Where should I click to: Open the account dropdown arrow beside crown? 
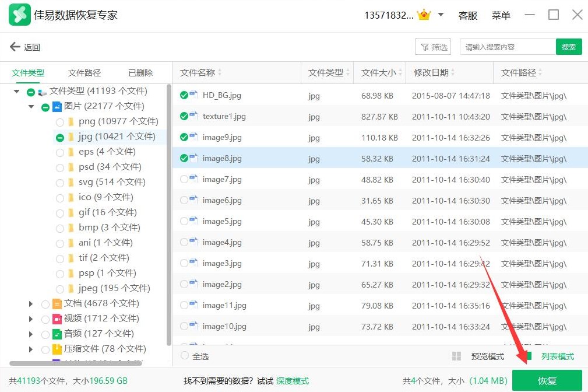click(x=441, y=15)
